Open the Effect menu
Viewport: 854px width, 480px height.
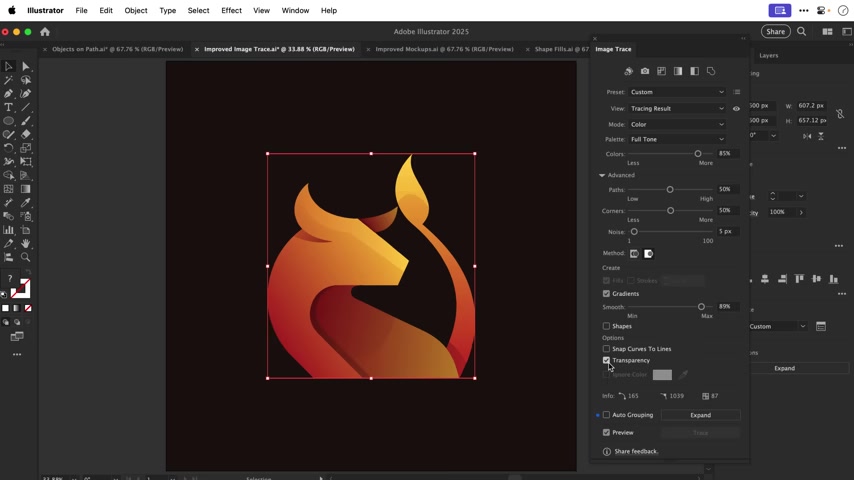click(231, 10)
